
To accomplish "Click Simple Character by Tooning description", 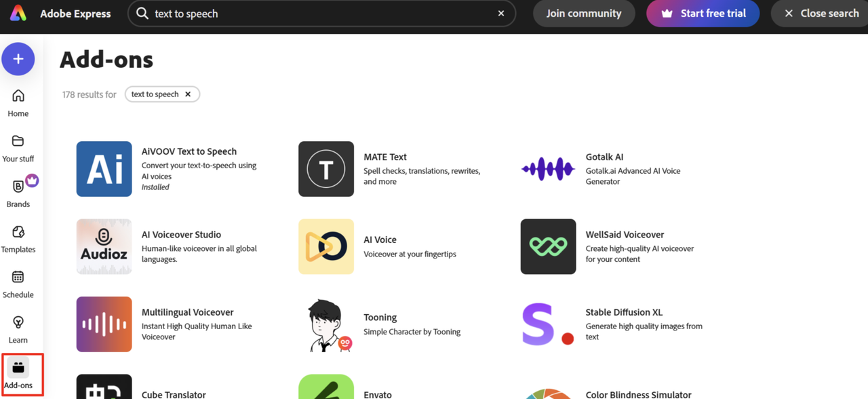I will pos(412,332).
